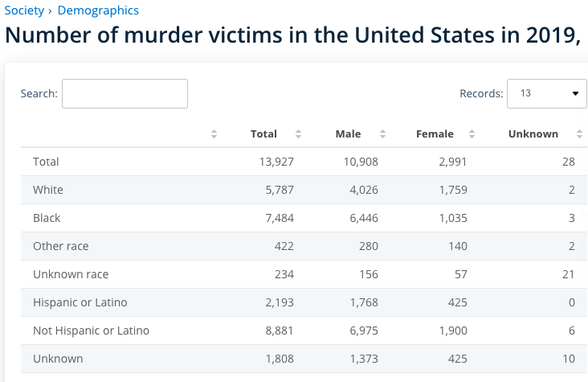This screenshot has height=382, width=588.
Task: Select the White row label
Action: coord(48,190)
